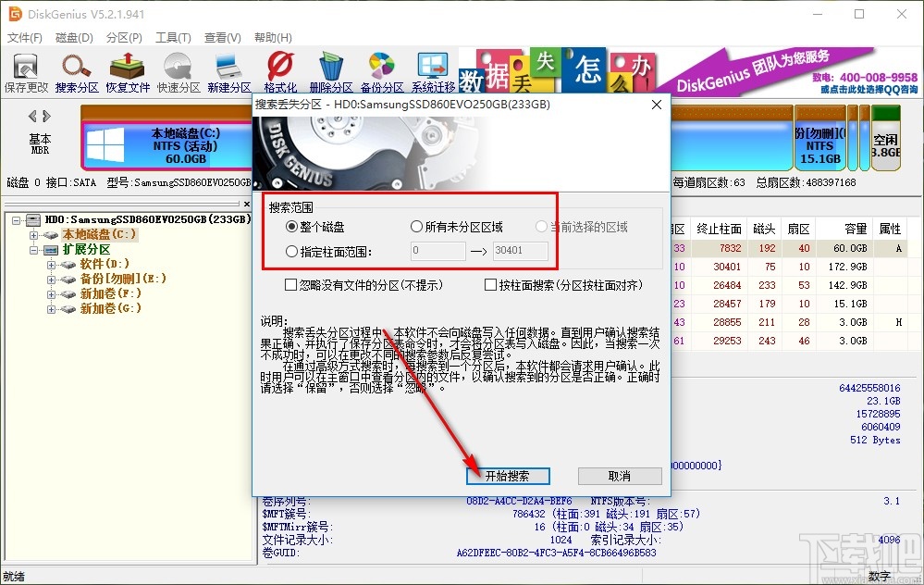Viewport: 924px width, 585px height.
Task: Click the 保存更改 save changes toolbar icon
Action: [x=26, y=72]
